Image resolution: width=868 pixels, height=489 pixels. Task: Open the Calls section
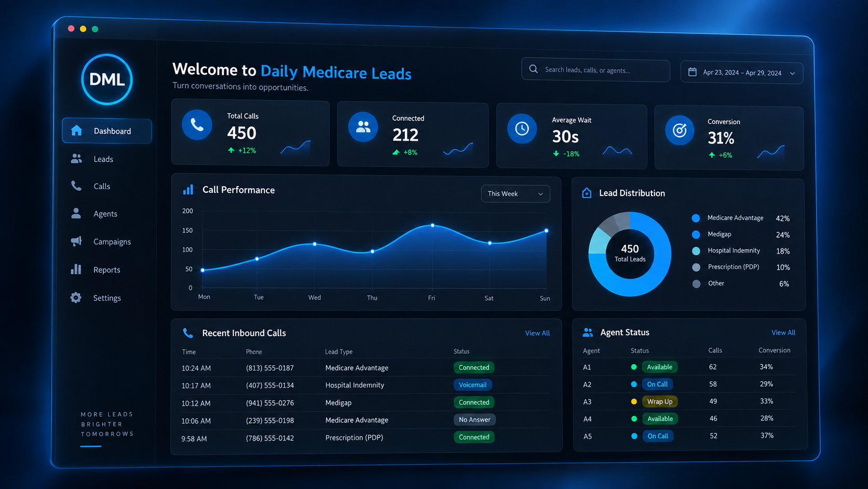pos(101,186)
